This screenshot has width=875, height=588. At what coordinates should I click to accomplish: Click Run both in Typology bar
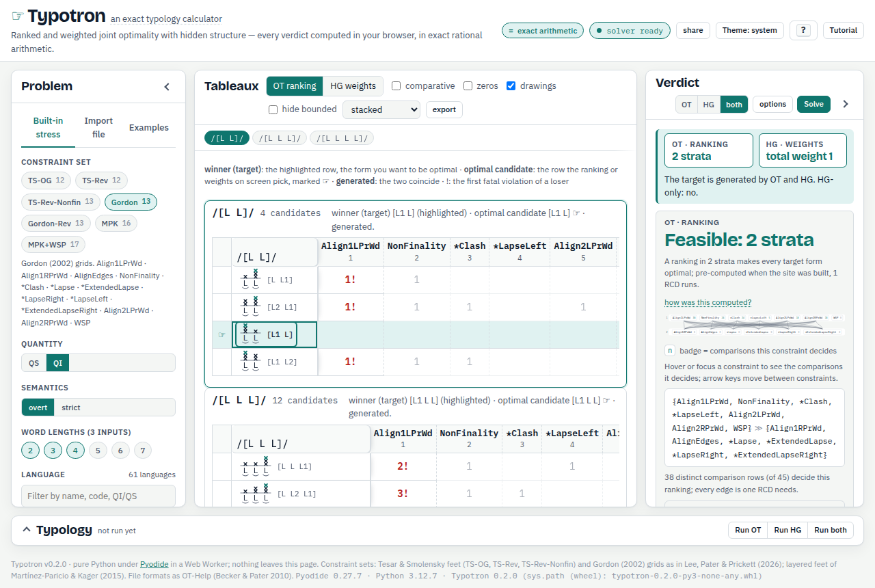click(831, 530)
